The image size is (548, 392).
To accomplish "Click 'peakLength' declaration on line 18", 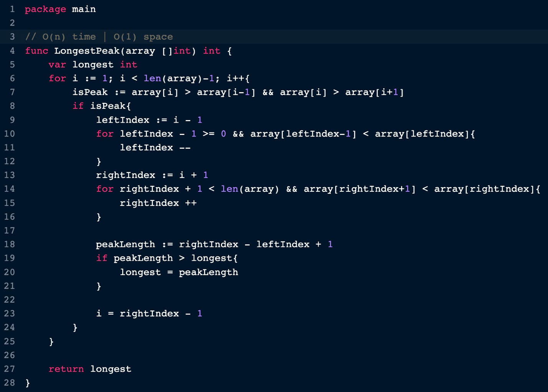I will (125, 244).
